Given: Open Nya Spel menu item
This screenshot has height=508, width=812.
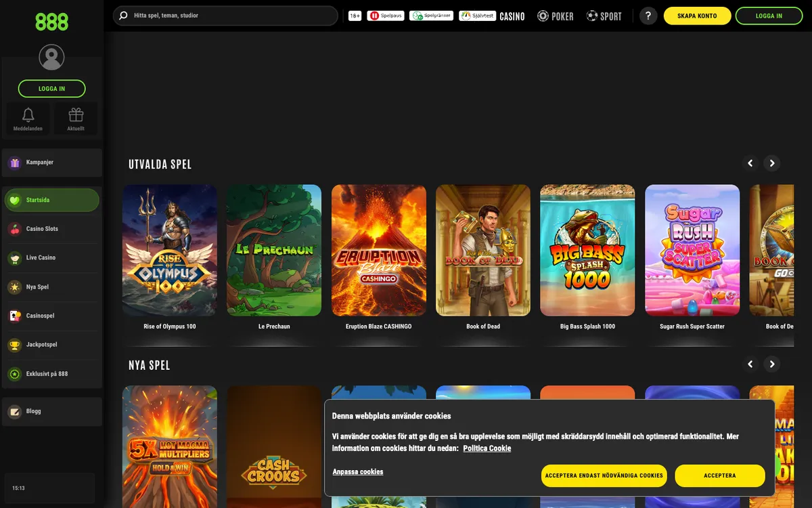Looking at the screenshot, I should click(52, 287).
